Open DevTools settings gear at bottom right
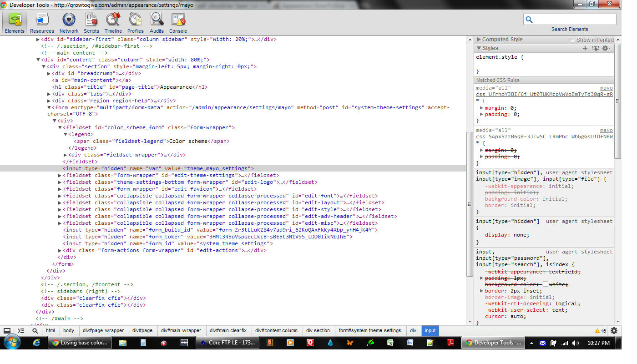The image size is (637, 364). click(614, 331)
